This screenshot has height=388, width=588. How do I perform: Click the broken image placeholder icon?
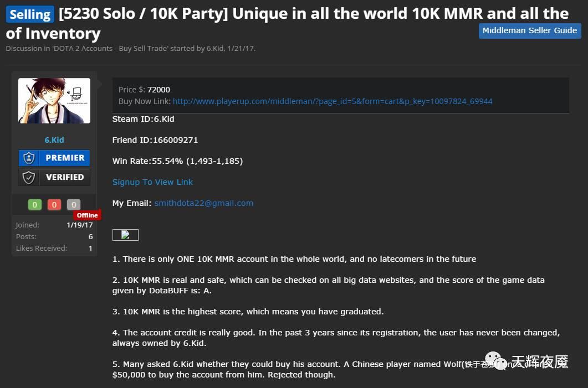point(125,234)
